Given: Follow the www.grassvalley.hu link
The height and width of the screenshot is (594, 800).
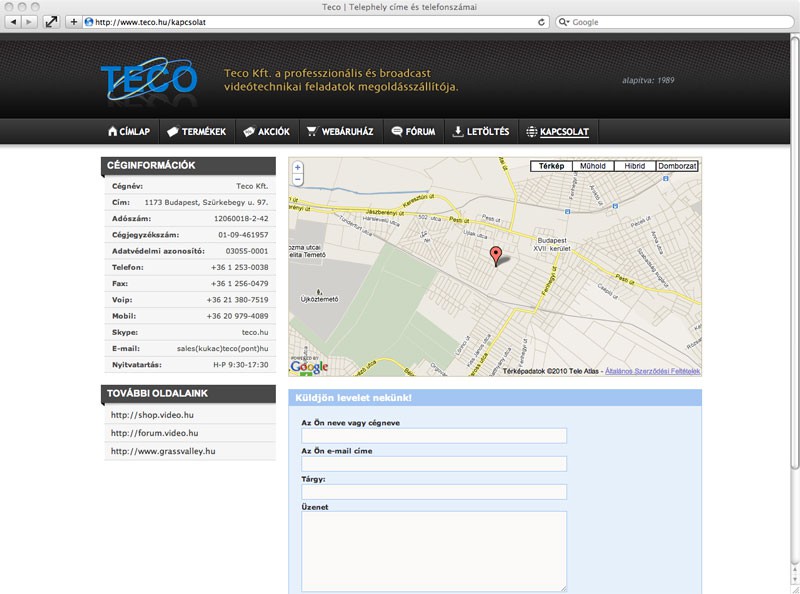Looking at the screenshot, I should 163,451.
